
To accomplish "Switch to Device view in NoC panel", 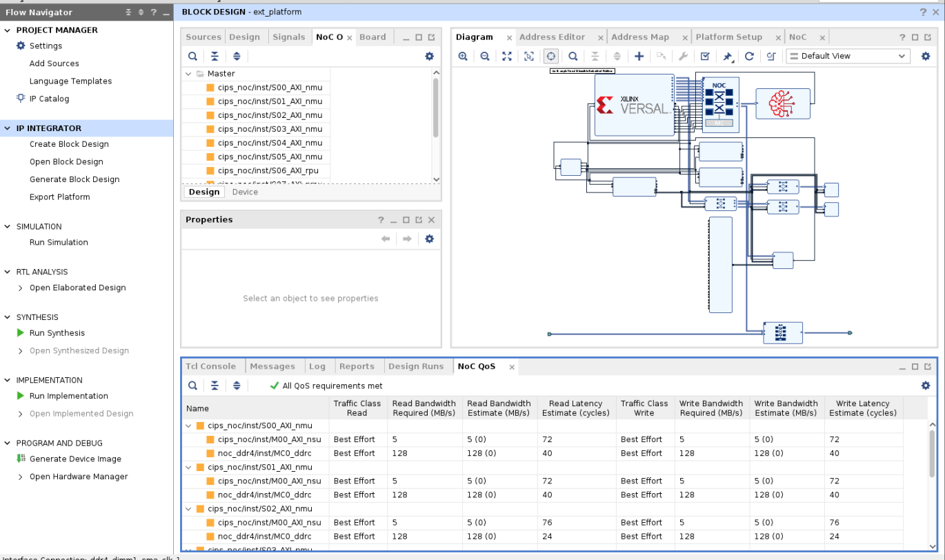I will pos(245,192).
